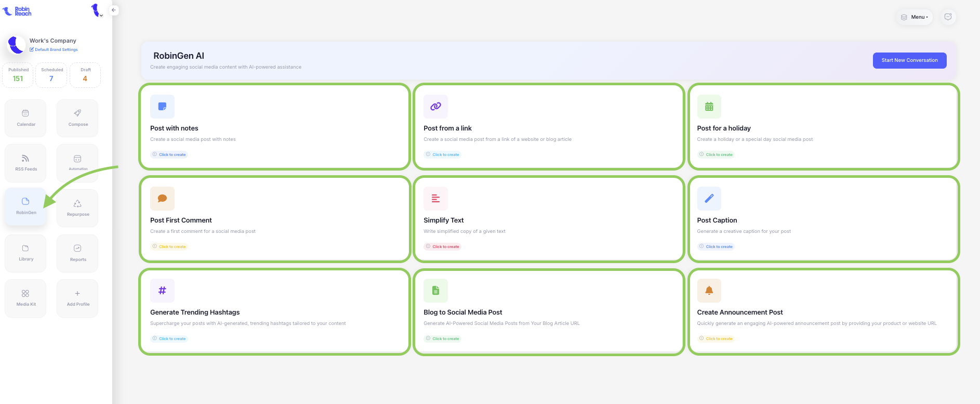Click the Post First Comment bubble icon
This screenshot has width=980, height=404.
point(162,199)
